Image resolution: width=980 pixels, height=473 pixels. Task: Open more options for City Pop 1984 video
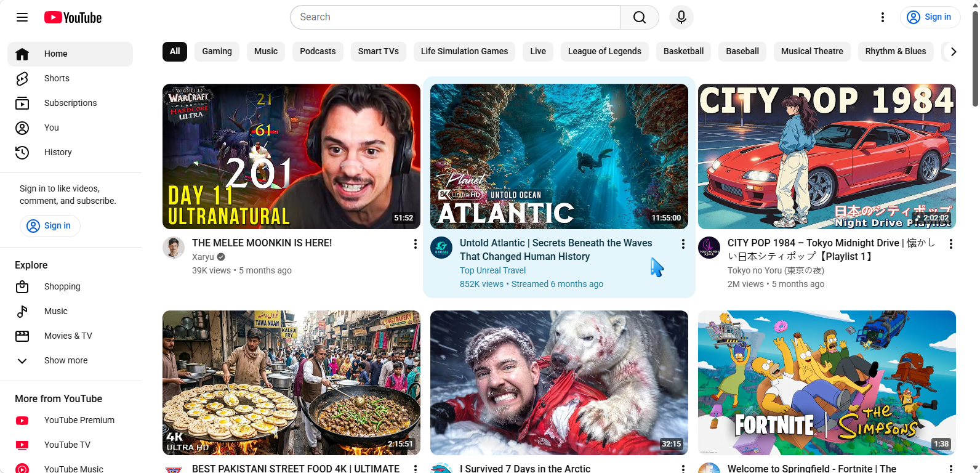click(x=951, y=244)
